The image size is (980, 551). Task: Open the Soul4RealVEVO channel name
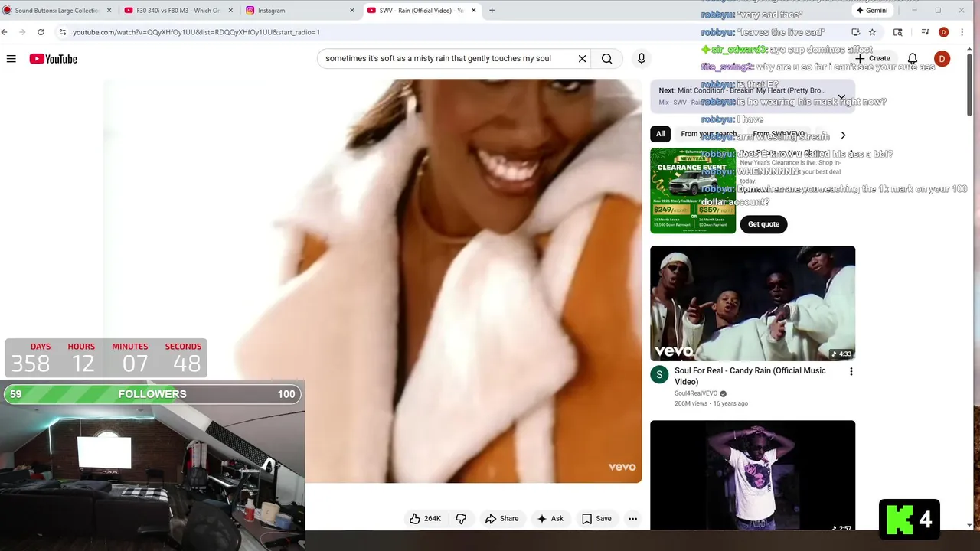tap(696, 393)
